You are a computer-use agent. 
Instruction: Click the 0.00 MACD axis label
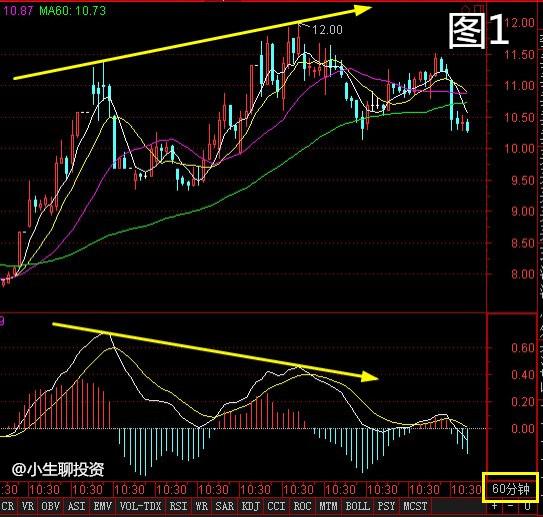523,429
